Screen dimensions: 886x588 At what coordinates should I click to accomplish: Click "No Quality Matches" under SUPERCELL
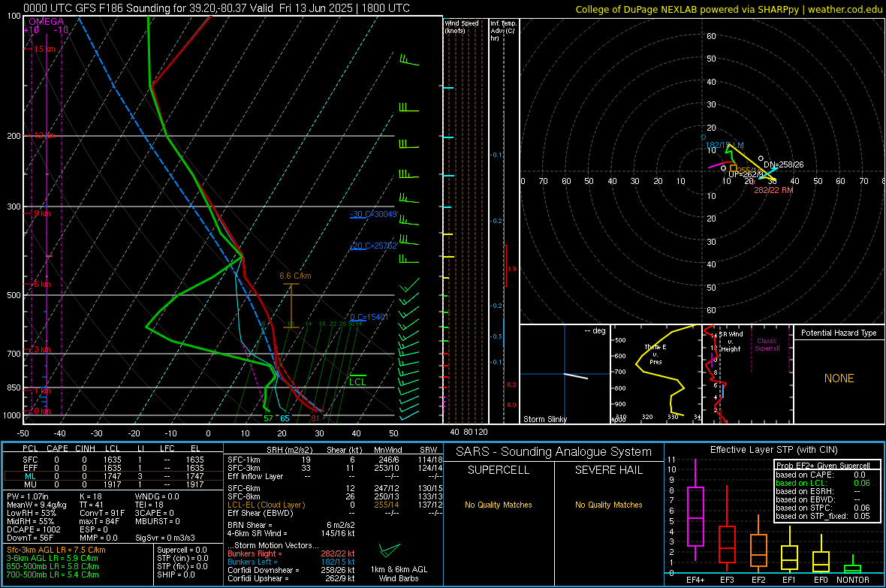point(499,505)
